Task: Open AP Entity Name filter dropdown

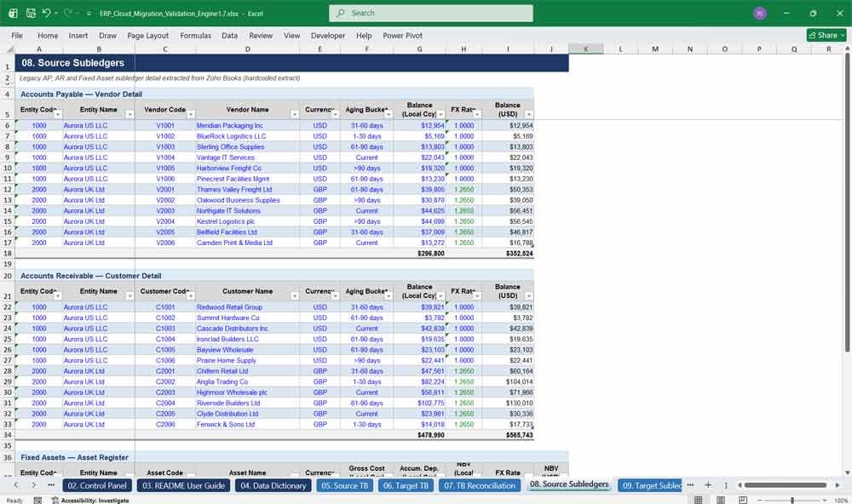Action: 130,114
